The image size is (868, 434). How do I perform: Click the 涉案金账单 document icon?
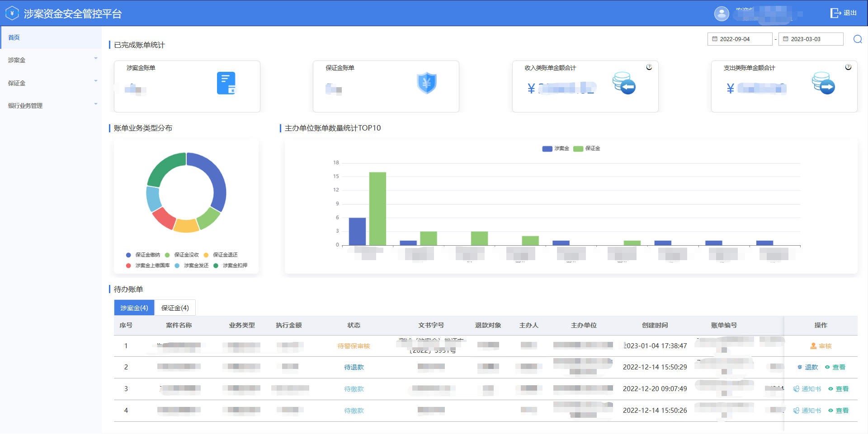tap(226, 83)
